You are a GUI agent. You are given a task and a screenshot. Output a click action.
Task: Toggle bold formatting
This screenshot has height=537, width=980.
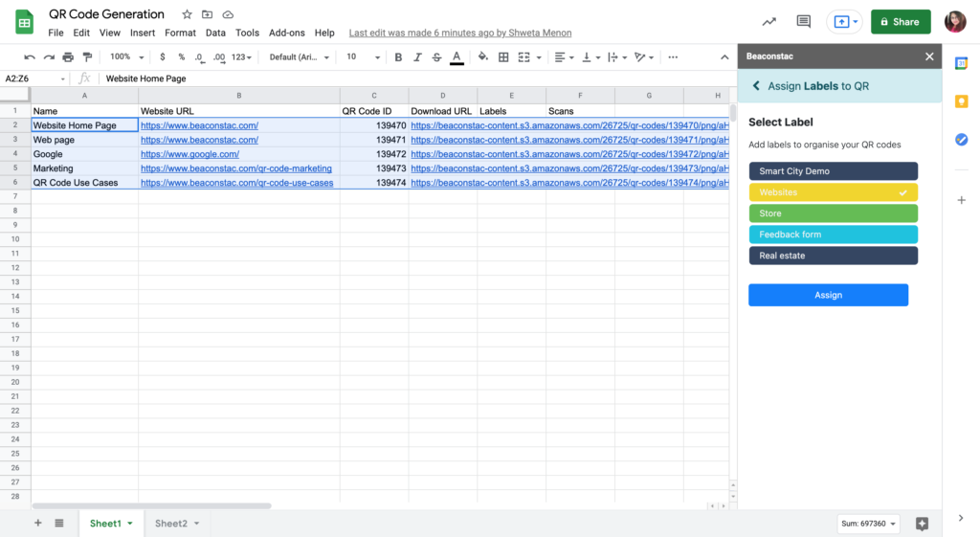pyautogui.click(x=398, y=56)
